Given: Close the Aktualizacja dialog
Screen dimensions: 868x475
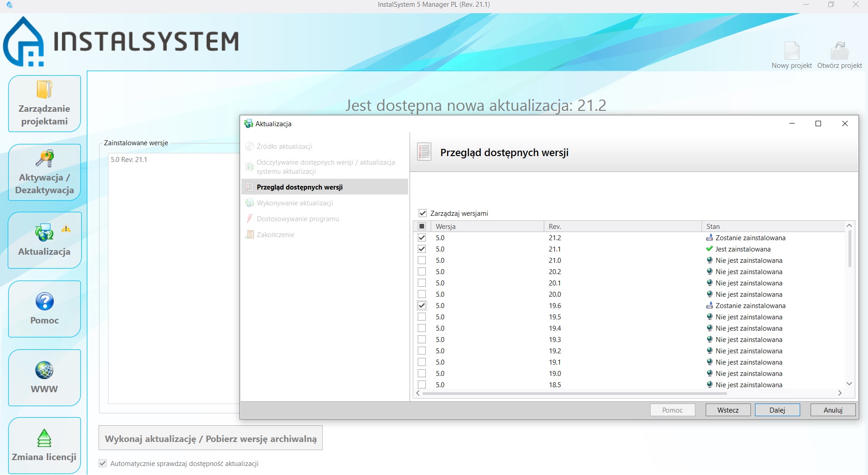Looking at the screenshot, I should (x=844, y=123).
